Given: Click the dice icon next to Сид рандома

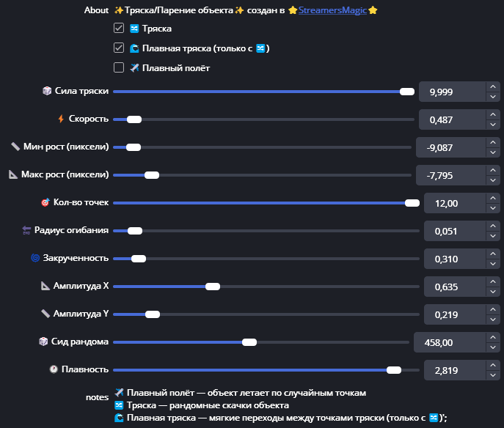Looking at the screenshot, I should point(43,342).
